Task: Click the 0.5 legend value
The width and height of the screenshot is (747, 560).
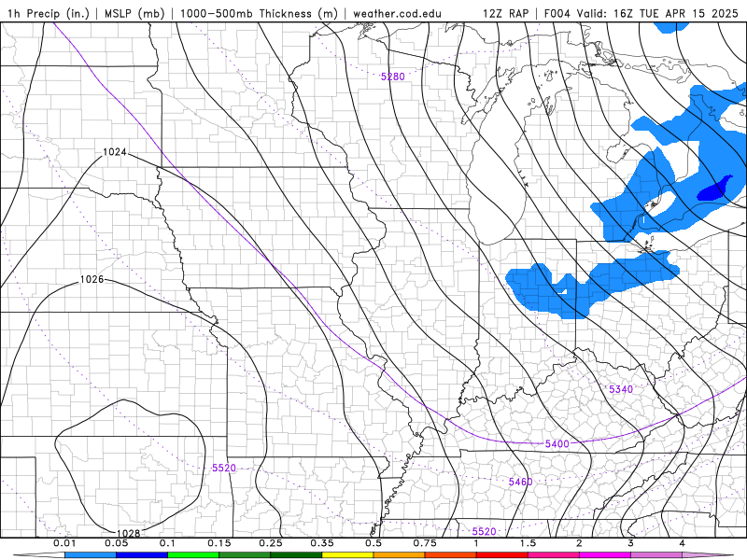Action: (373, 543)
